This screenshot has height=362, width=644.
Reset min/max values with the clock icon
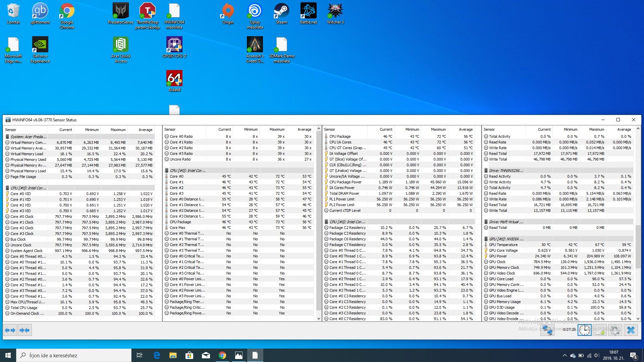584,330
